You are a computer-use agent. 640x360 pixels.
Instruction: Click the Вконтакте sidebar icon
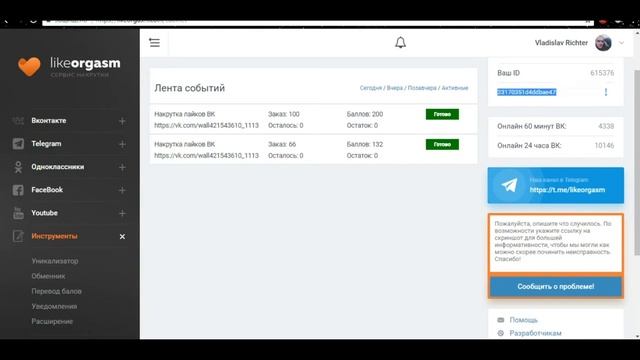pyautogui.click(x=18, y=121)
